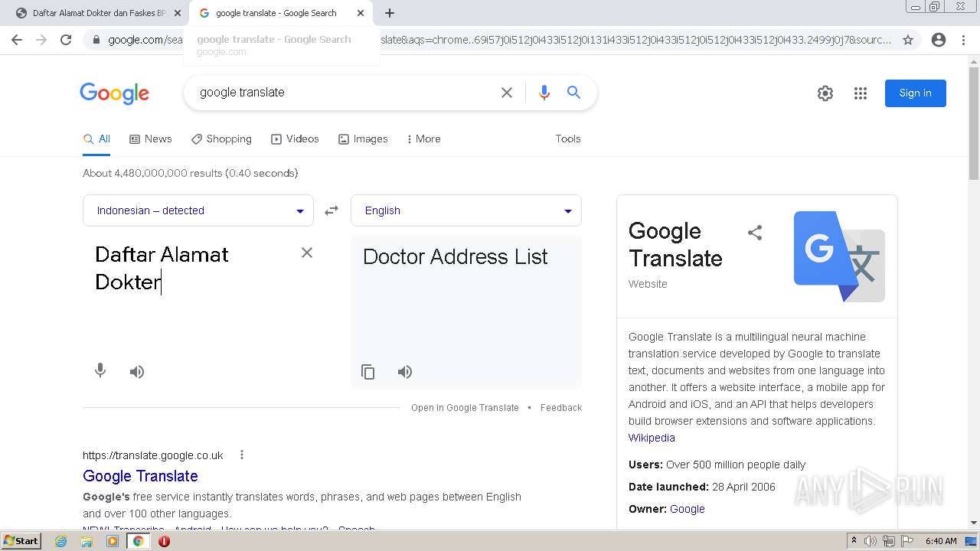Open the file explorer taskbar icon

pos(87,541)
